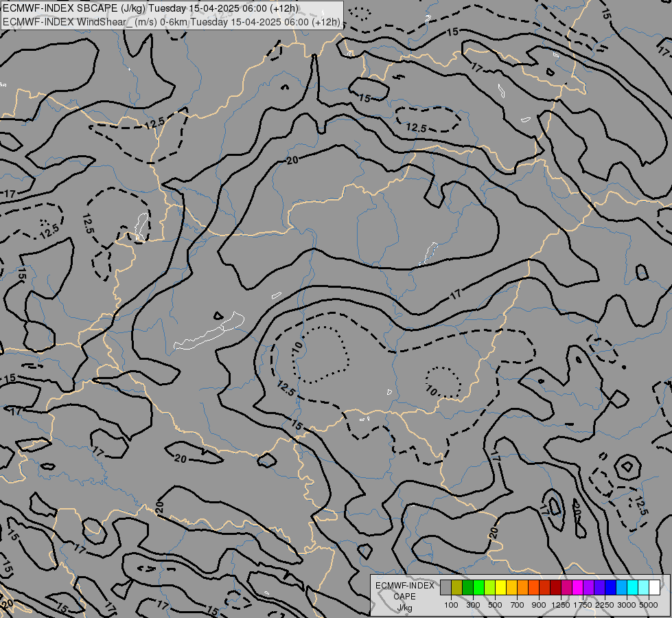
Task: Click the white swatch at legend end
Action: [654, 588]
